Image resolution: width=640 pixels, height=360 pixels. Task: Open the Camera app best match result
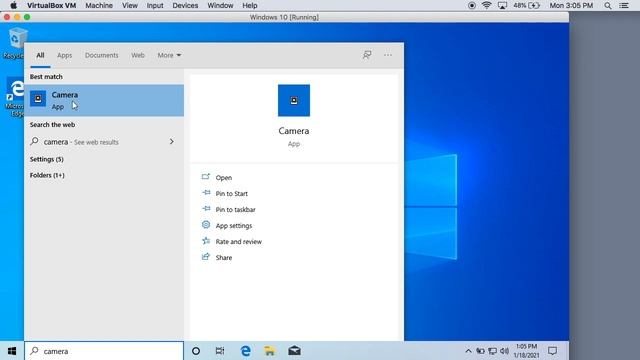pyautogui.click(x=104, y=100)
